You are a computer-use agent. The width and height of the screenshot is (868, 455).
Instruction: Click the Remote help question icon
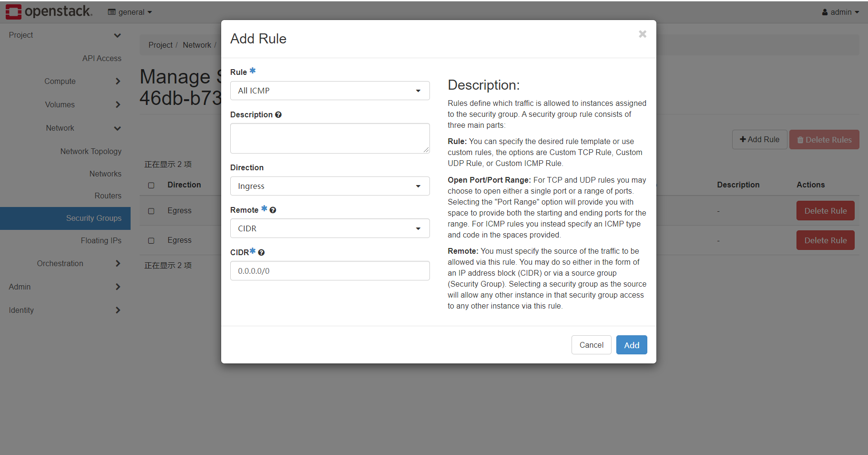(x=273, y=210)
